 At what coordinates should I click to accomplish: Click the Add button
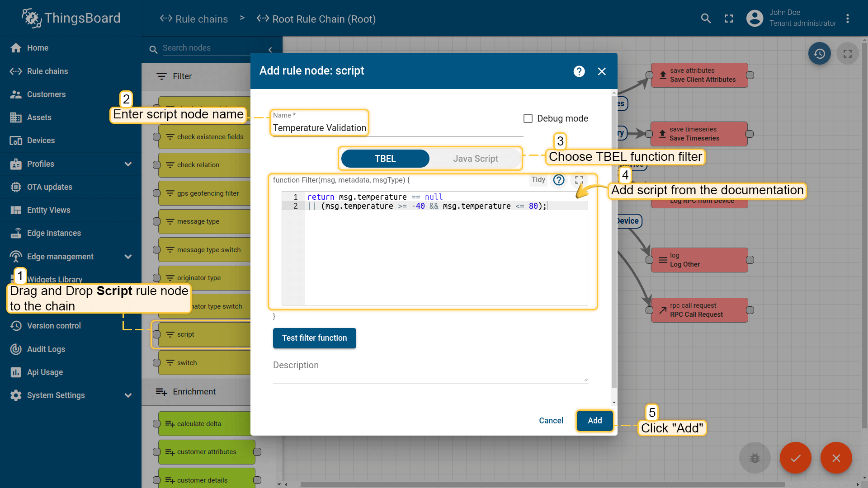(594, 421)
